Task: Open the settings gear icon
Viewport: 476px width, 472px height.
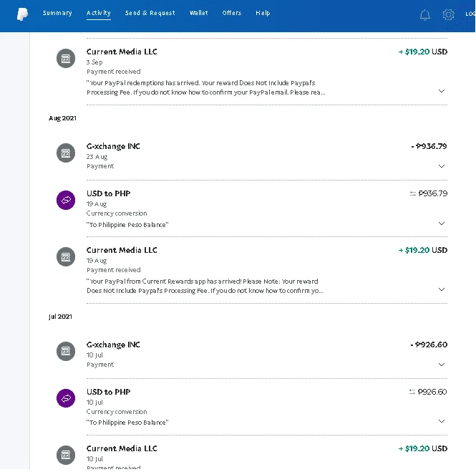Action: 448,14
